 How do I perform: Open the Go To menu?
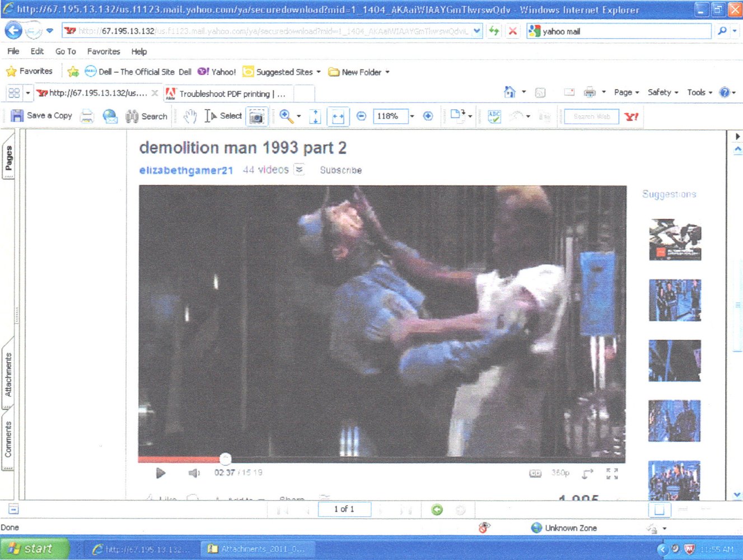pos(66,51)
